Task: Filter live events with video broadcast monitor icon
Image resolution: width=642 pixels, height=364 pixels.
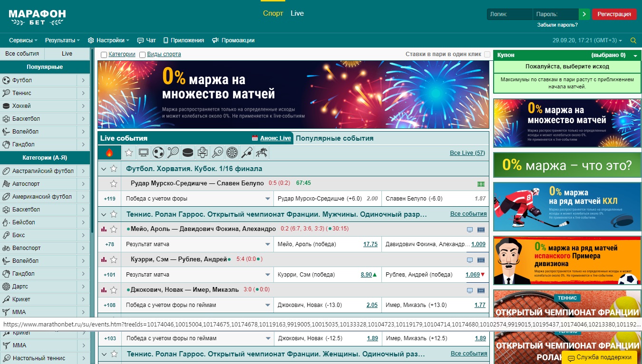Action: [144, 153]
